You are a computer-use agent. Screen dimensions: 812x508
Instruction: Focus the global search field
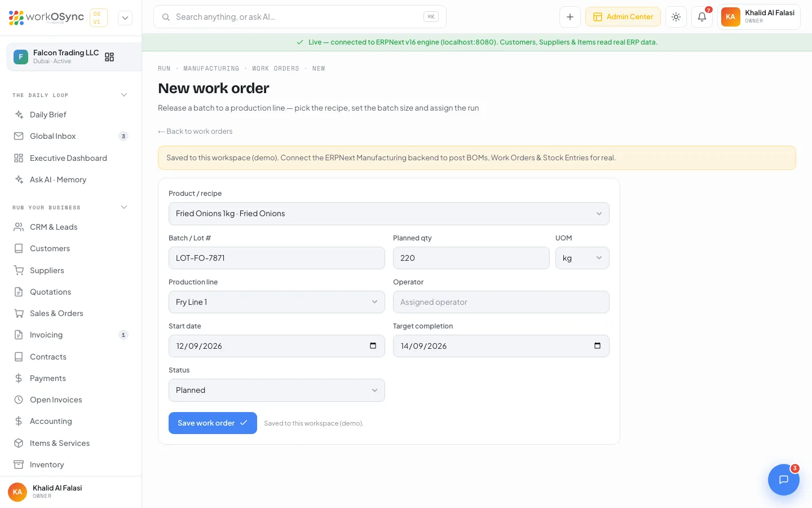click(300, 17)
